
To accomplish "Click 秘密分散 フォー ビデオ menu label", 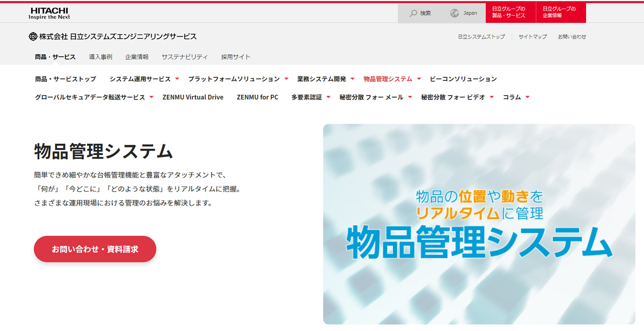I will (x=453, y=97).
